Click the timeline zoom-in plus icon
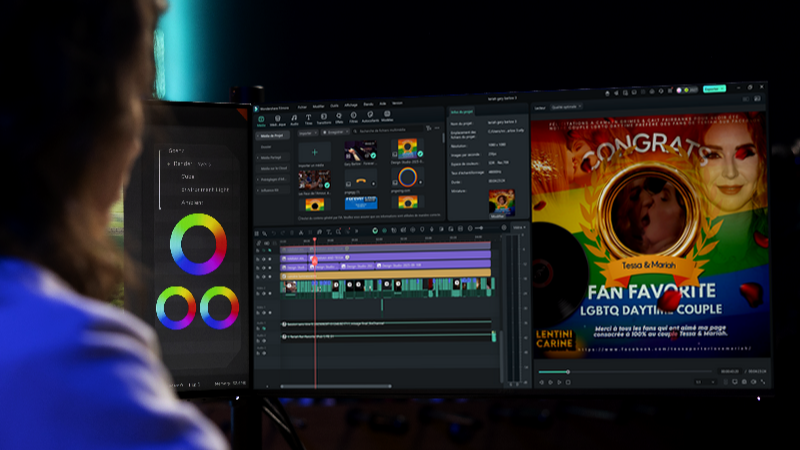This screenshot has width=800, height=450. [504, 228]
